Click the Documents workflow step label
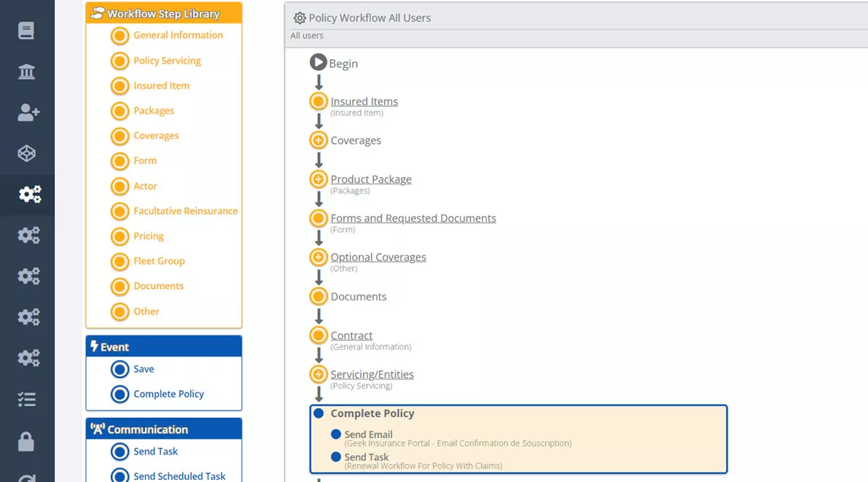Image resolution: width=868 pixels, height=482 pixels. [358, 297]
